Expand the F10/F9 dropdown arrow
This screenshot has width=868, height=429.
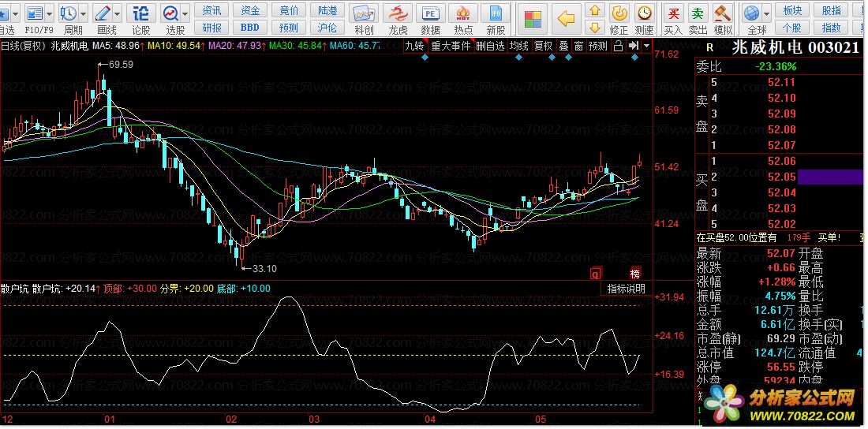point(51,13)
